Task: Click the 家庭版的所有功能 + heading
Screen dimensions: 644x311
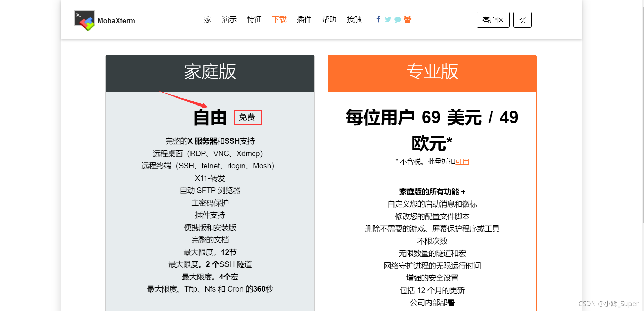Action: [432, 192]
